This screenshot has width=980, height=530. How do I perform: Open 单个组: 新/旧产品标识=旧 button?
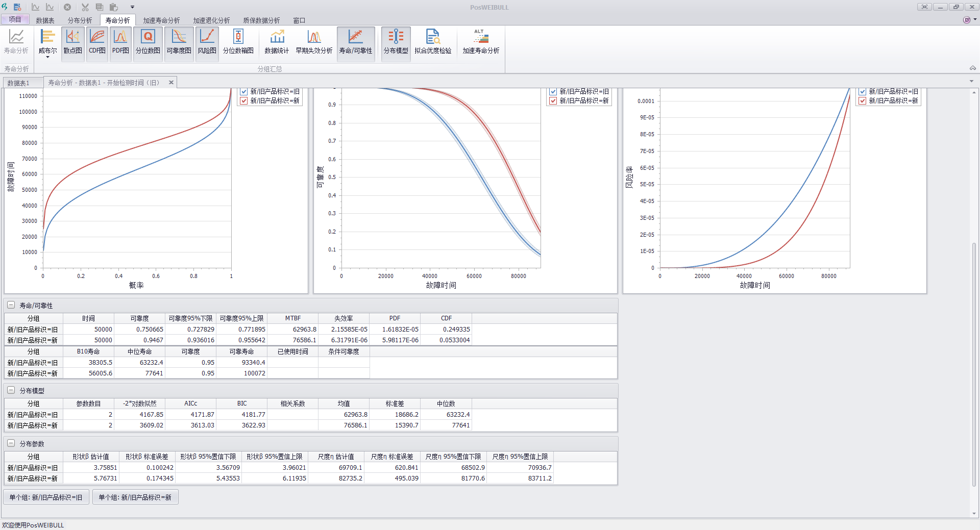46,497
